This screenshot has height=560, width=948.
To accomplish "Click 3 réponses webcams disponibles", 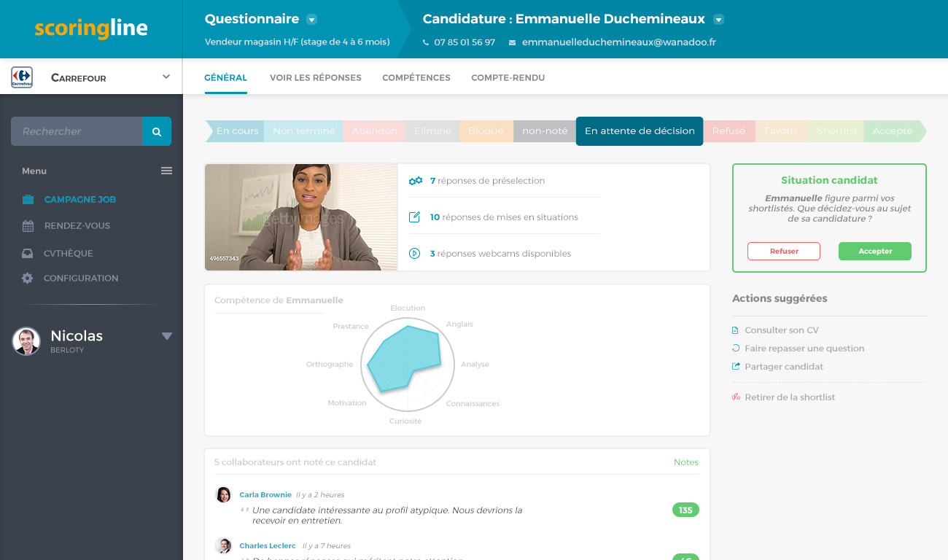I will pos(500,254).
